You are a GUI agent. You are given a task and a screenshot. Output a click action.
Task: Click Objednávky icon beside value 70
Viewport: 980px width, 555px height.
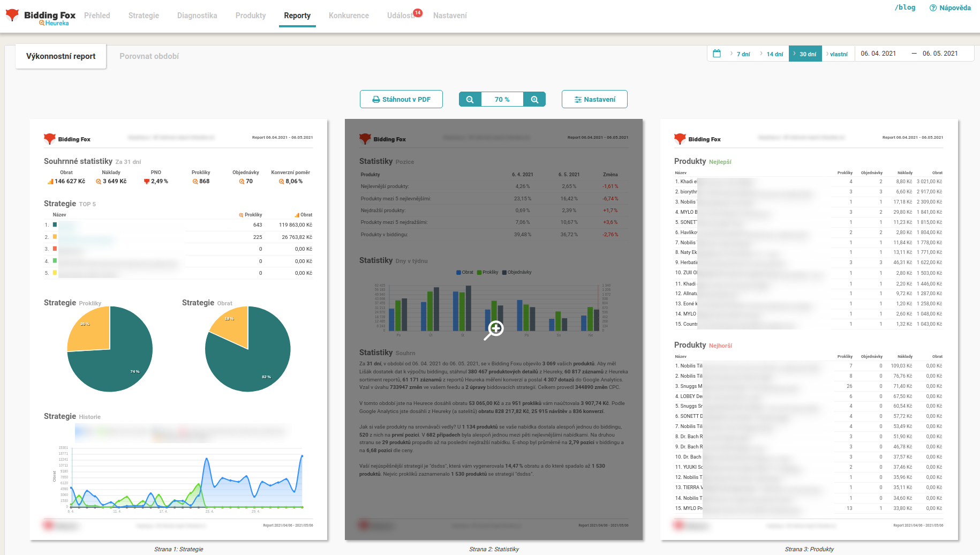[242, 182]
